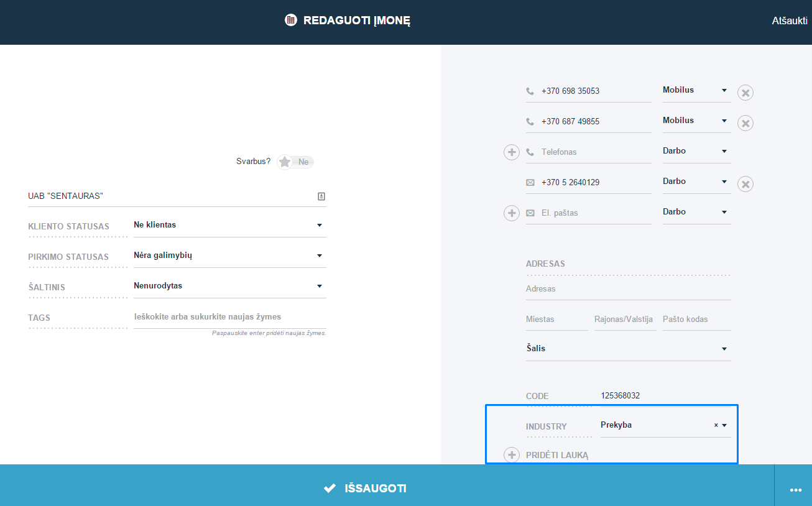The width and height of the screenshot is (812, 506).
Task: Open Šaltinis dropdown showing Nenurodytas
Action: tap(230, 286)
